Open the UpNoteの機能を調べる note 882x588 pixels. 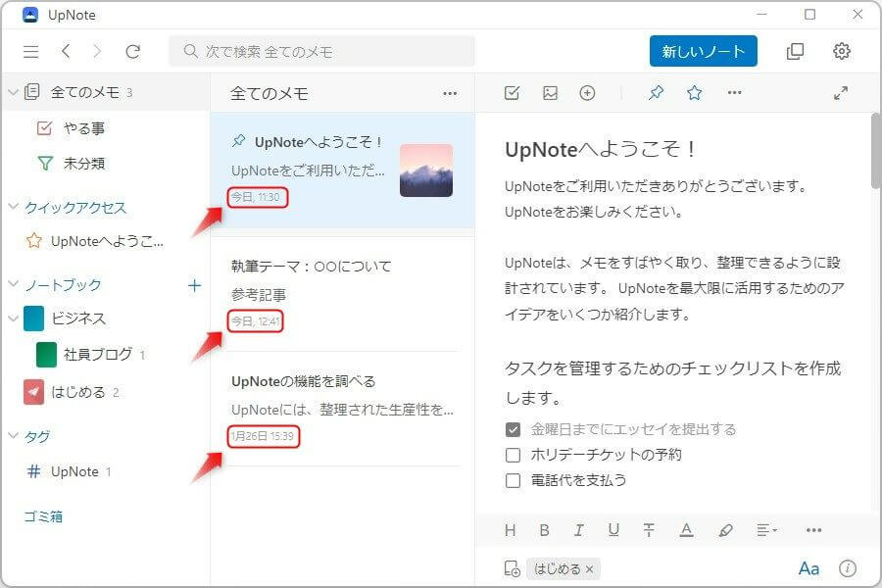coord(343,409)
